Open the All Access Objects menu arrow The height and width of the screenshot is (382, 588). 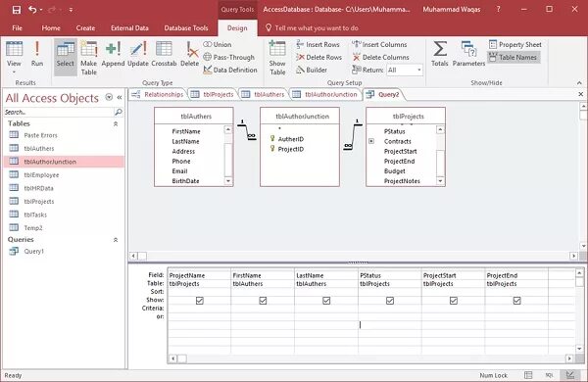(109, 97)
